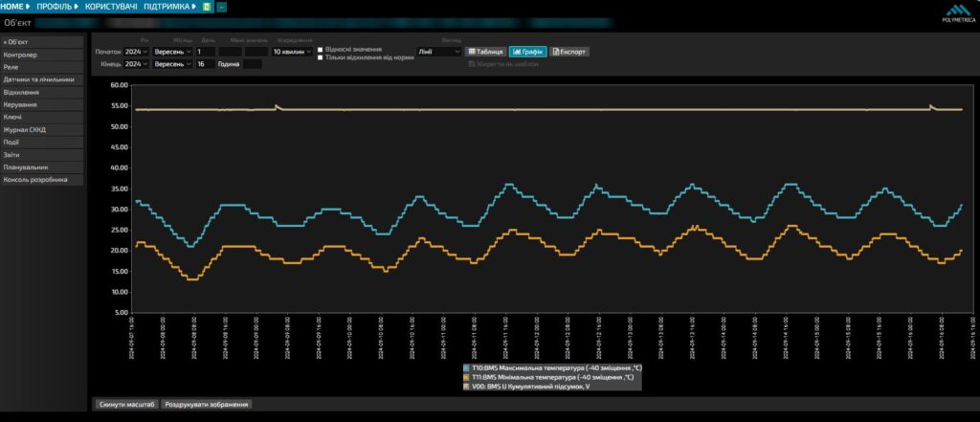Open the end month Вересень dropdown
This screenshot has height=422, width=980.
tap(172, 64)
